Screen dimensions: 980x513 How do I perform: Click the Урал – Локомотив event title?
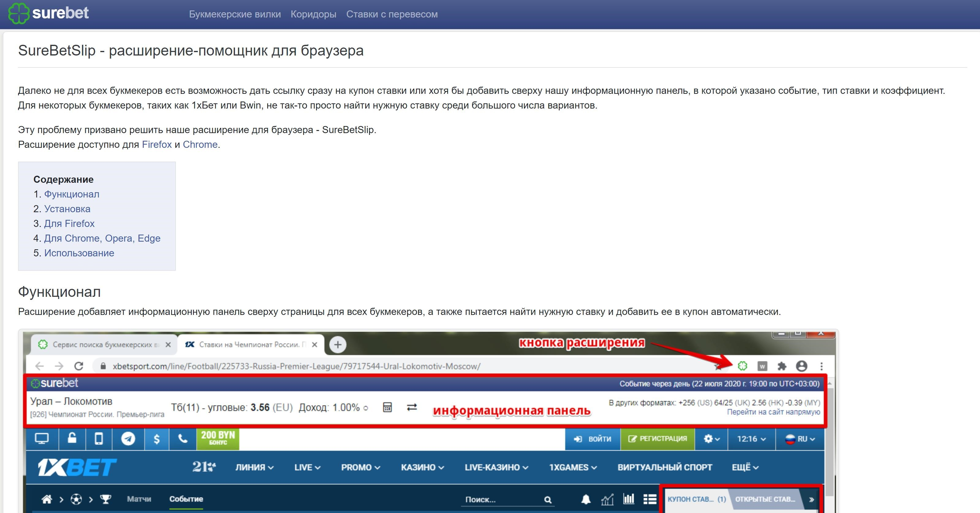click(x=71, y=401)
